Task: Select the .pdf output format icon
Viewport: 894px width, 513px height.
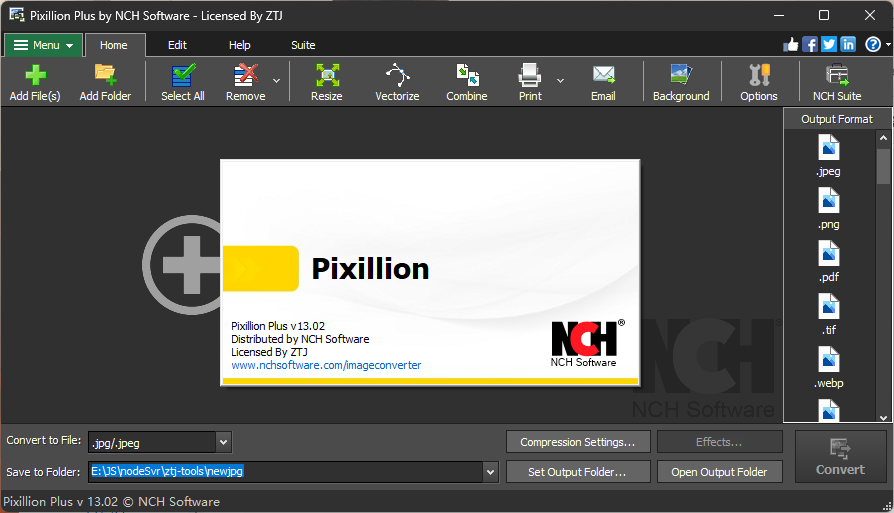Action: (828, 253)
